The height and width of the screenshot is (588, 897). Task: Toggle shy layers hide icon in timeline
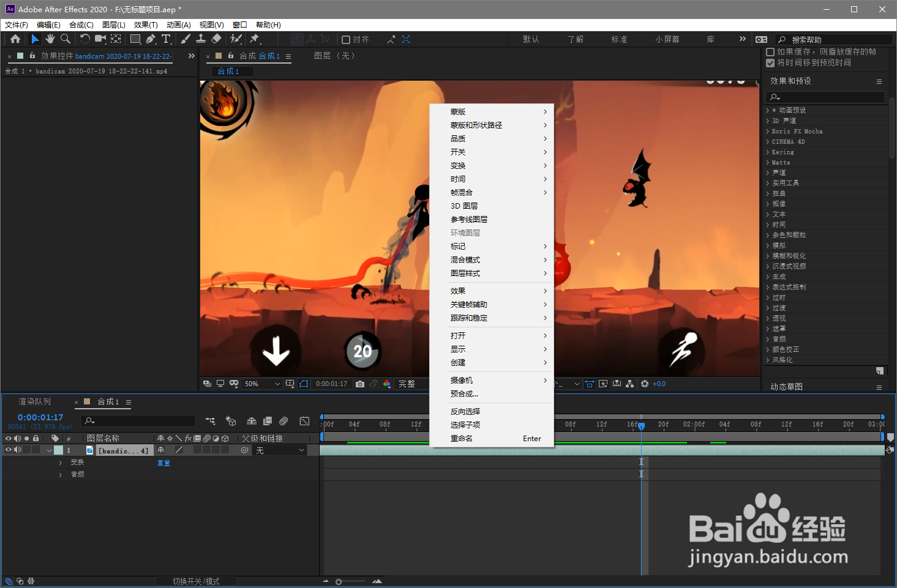pyautogui.click(x=251, y=421)
